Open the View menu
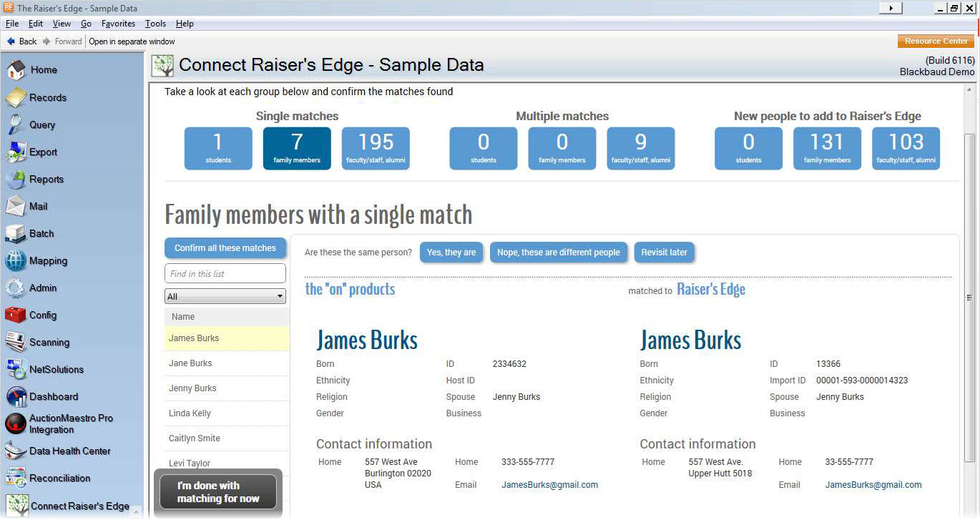Screen dimensions: 980x520 pos(62,24)
